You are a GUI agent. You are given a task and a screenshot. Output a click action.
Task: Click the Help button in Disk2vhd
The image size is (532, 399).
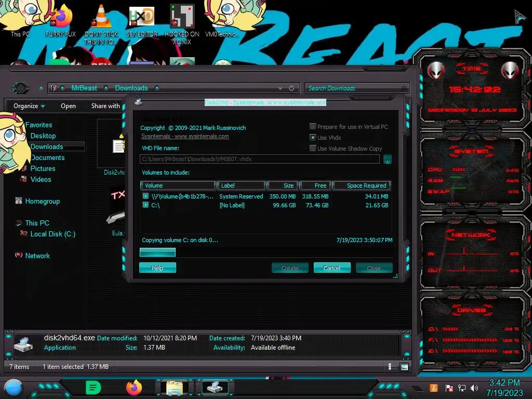tap(157, 268)
